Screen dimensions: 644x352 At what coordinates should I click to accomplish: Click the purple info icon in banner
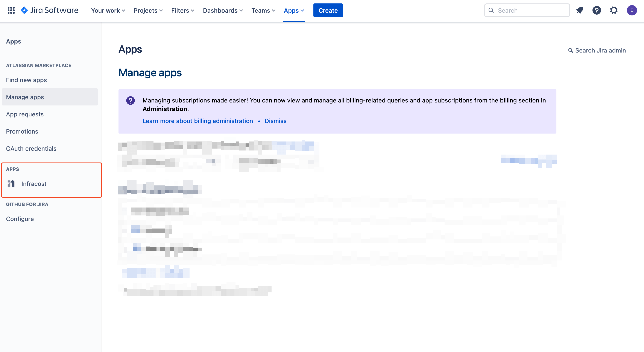point(130,100)
